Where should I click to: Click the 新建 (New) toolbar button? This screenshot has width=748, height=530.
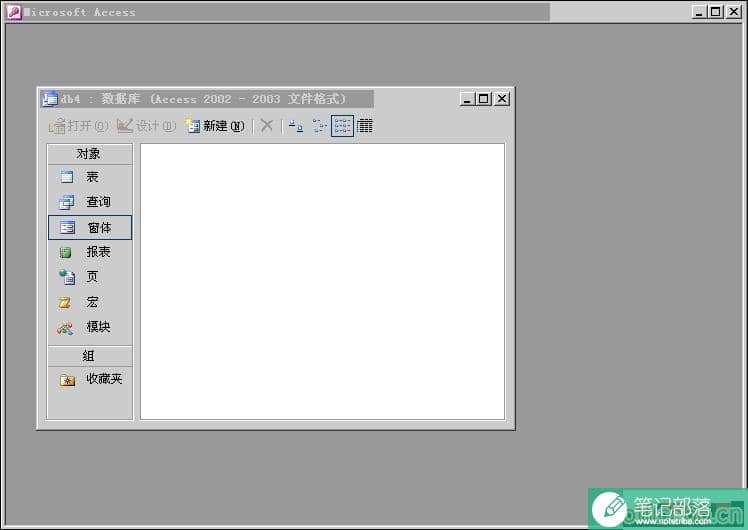click(215, 126)
